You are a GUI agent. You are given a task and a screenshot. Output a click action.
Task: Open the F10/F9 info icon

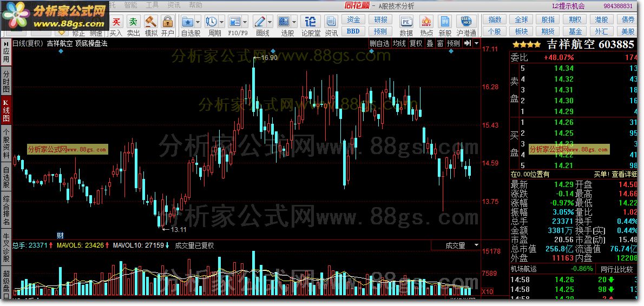coord(235,21)
